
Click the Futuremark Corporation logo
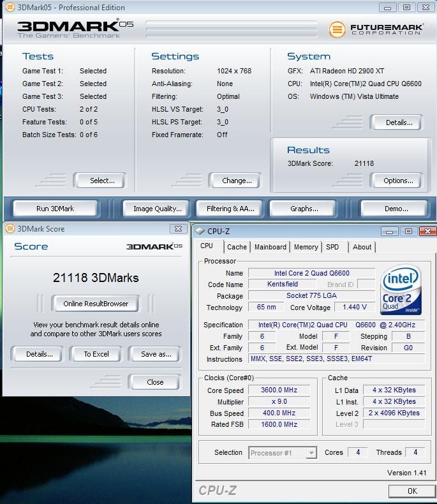pos(376,29)
